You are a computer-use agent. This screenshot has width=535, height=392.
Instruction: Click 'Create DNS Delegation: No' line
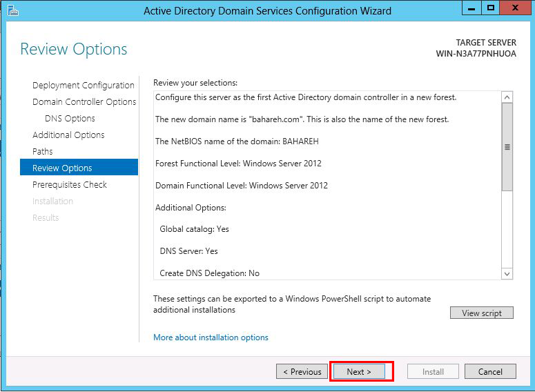(x=209, y=273)
